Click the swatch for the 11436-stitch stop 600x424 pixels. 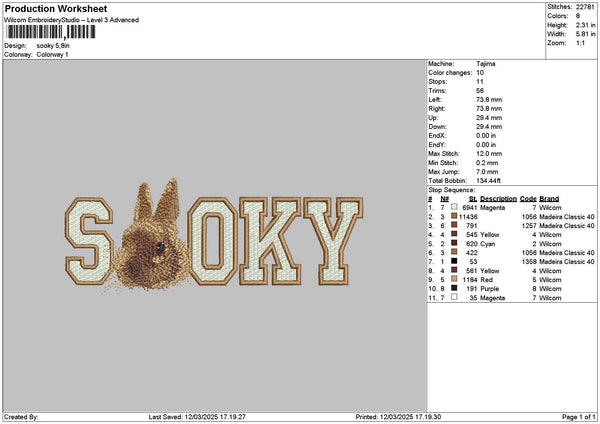click(x=454, y=216)
